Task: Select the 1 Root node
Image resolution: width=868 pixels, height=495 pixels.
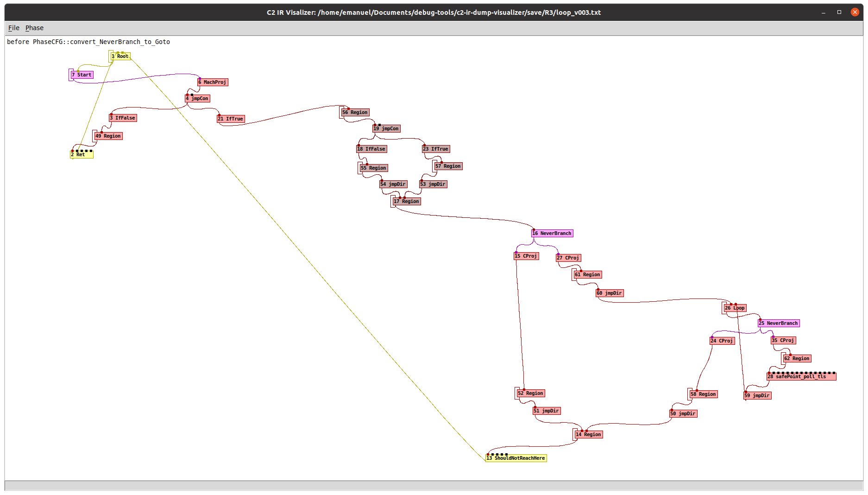Action: click(120, 57)
